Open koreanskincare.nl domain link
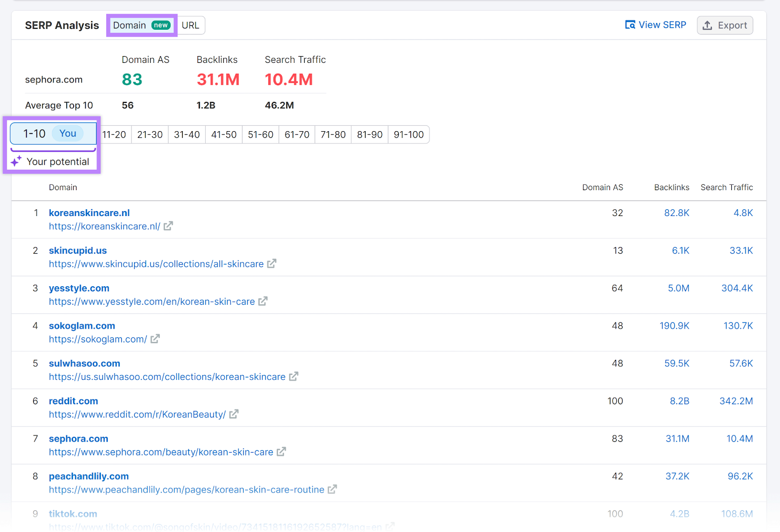The height and width of the screenshot is (532, 780). (89, 213)
